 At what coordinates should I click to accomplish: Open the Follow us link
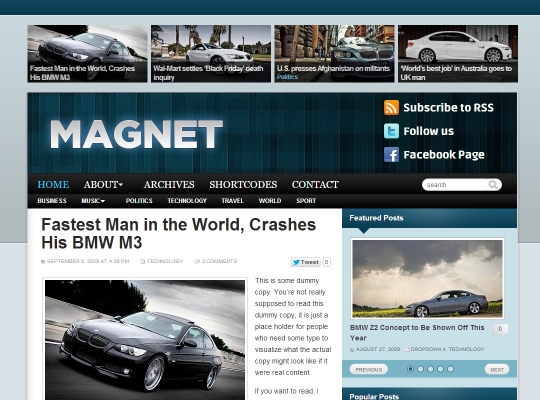point(428,131)
